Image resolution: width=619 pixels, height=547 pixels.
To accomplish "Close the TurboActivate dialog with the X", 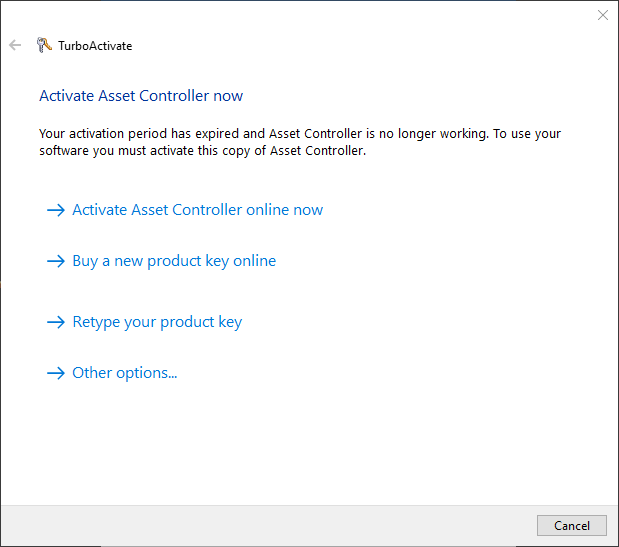I will (603, 15).
